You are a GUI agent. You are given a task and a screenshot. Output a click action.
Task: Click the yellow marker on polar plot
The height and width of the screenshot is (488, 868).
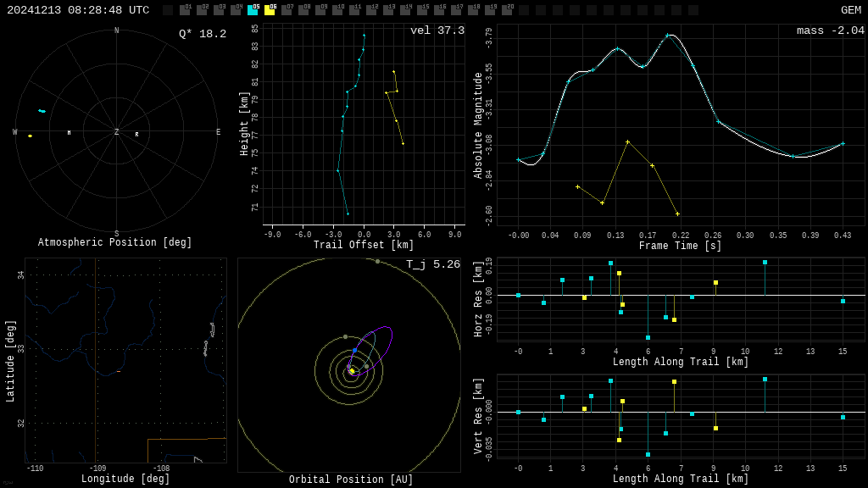click(x=30, y=136)
